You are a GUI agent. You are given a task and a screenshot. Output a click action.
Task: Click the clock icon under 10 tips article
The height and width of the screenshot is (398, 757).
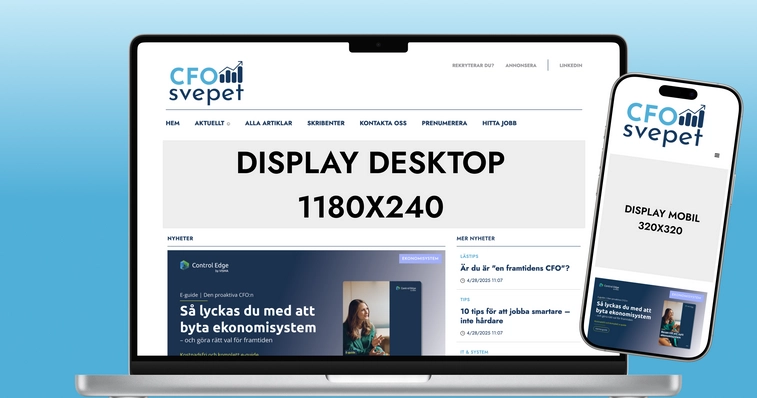tap(463, 333)
